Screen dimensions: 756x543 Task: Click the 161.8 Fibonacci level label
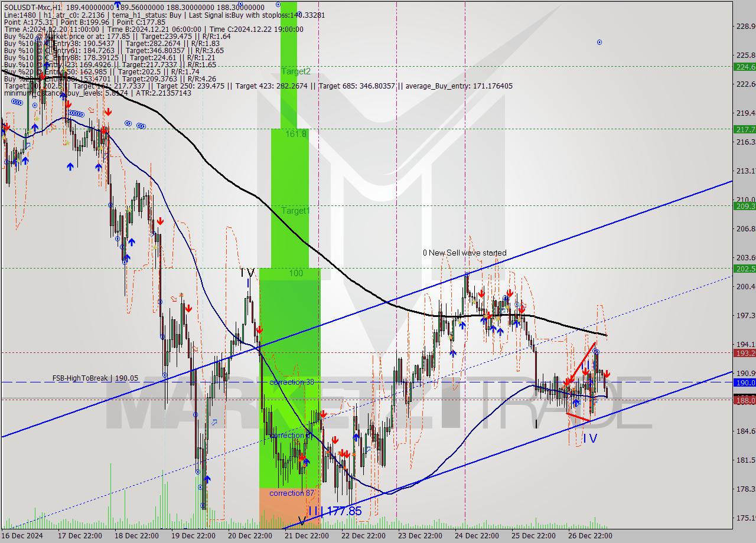[x=296, y=134]
